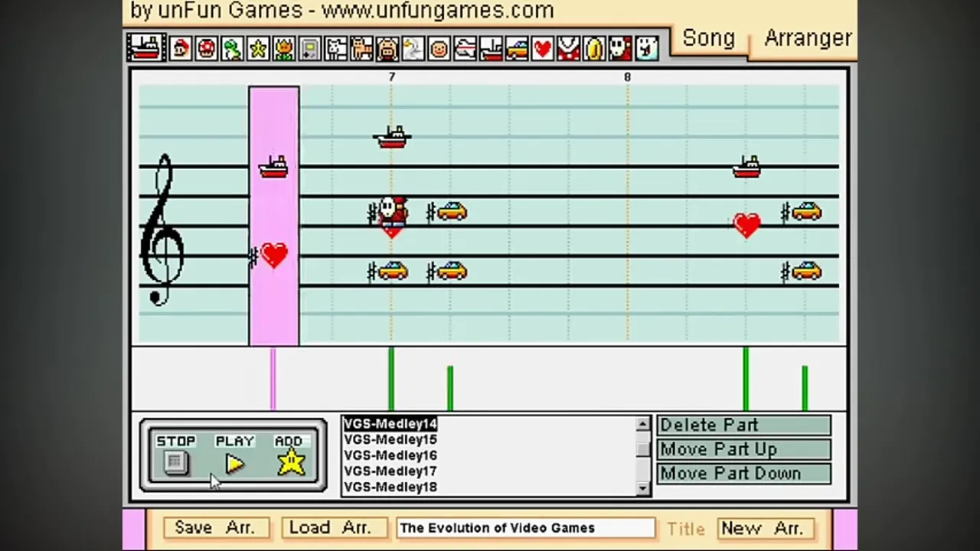
Task: Click the heart note after measure 8
Action: [x=746, y=226]
